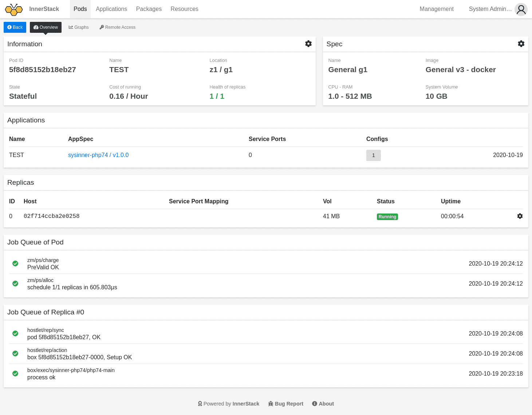The height and width of the screenshot is (415, 532).
Task: Click the System Volume value 10 GB
Action: click(x=437, y=96)
